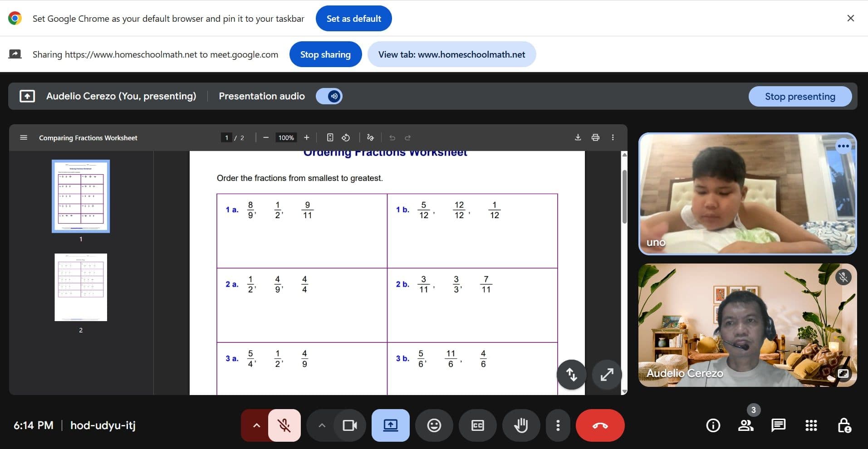Open more options three-dot menu in call bar
Screen dimensions: 868x449
pyautogui.click(x=558, y=425)
